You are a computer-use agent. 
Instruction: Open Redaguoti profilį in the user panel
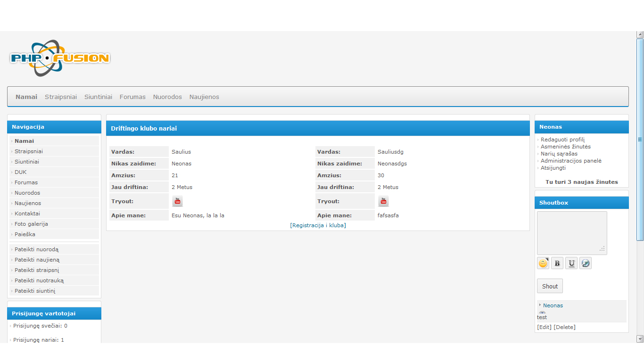click(562, 140)
